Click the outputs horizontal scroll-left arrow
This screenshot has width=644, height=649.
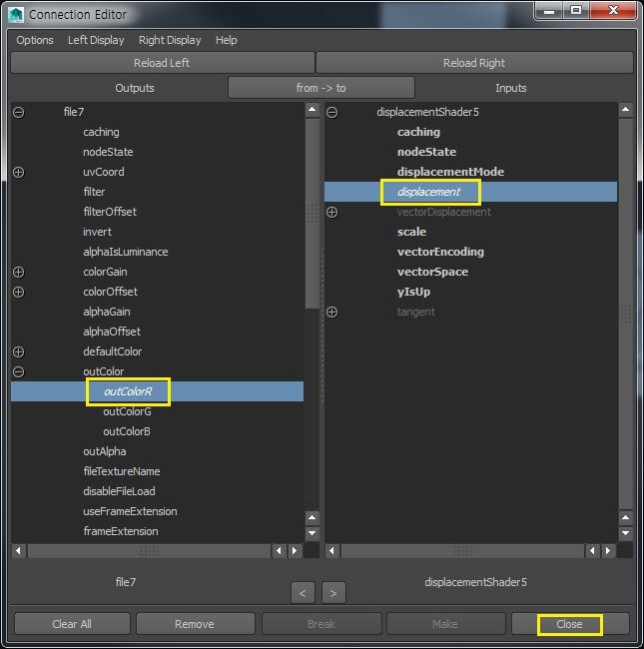(18, 551)
